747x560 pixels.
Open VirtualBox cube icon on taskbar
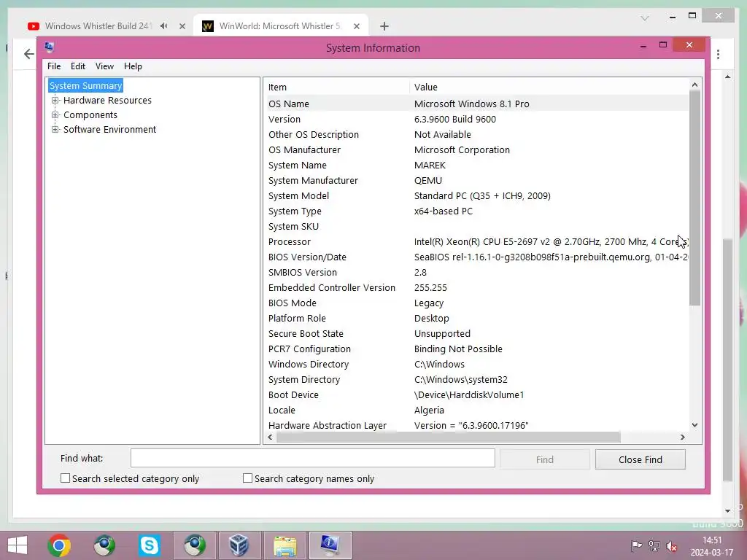[239, 545]
